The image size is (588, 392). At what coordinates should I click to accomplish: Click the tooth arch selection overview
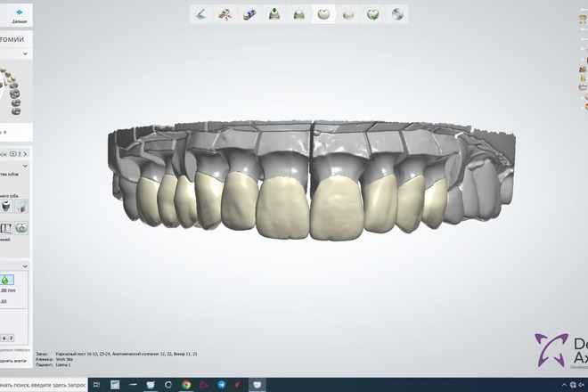click(x=12, y=90)
